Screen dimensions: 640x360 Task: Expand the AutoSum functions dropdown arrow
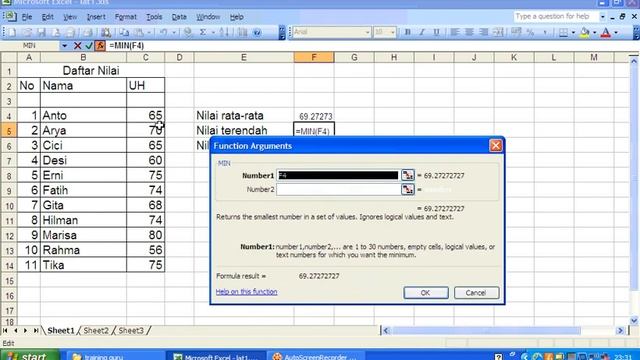pos(213,32)
